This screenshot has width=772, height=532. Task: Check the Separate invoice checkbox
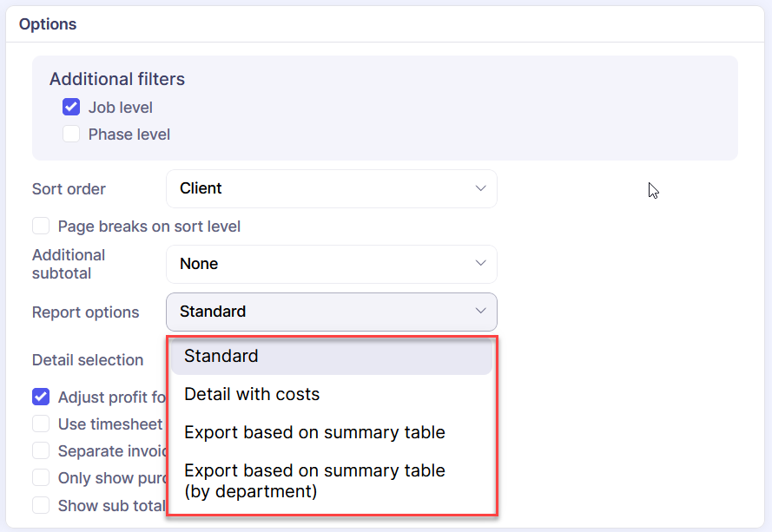click(x=41, y=451)
